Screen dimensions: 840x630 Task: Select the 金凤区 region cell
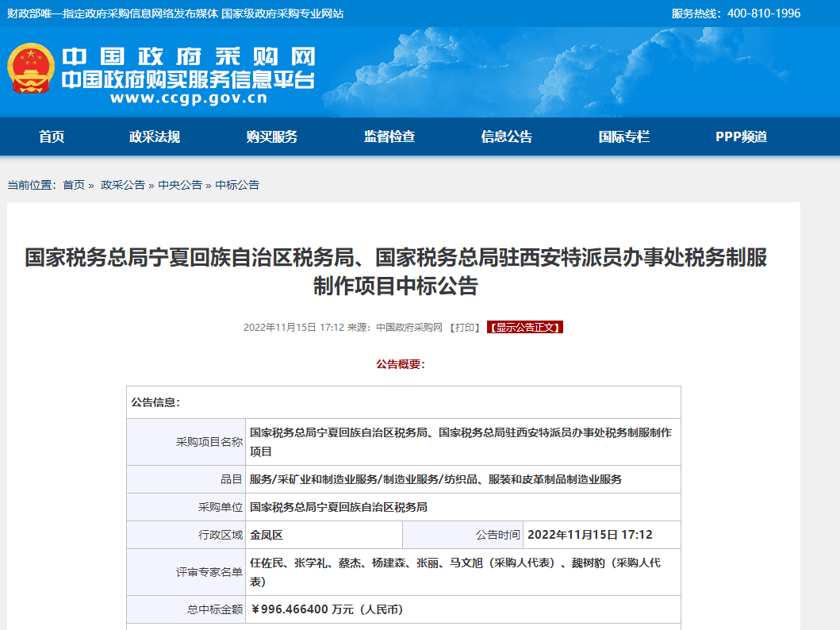[270, 535]
